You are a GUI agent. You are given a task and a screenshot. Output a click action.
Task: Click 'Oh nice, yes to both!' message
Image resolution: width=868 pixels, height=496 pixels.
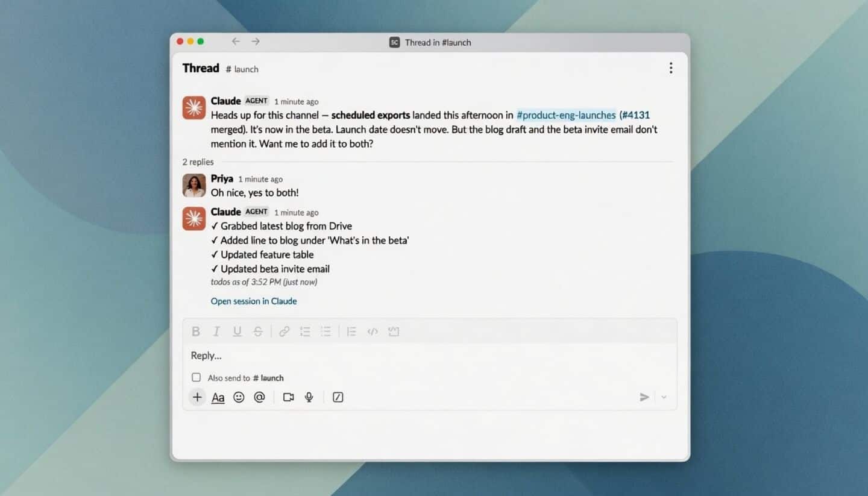click(254, 193)
